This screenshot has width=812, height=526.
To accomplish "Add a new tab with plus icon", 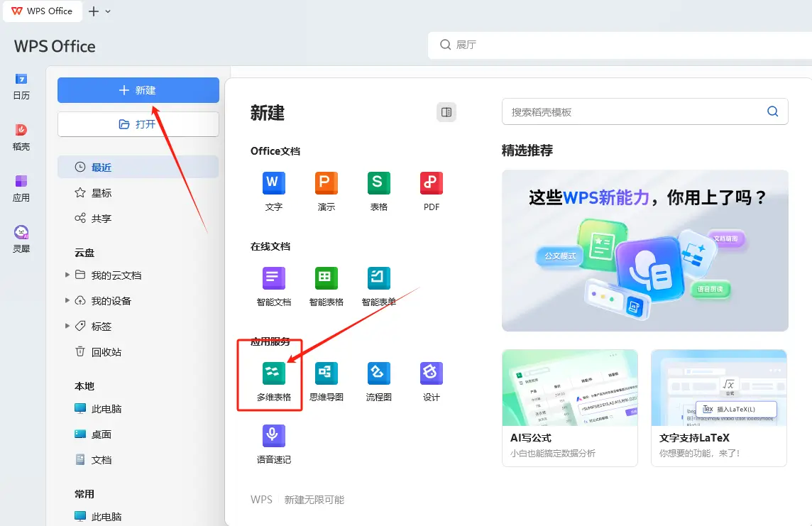I will [93, 11].
